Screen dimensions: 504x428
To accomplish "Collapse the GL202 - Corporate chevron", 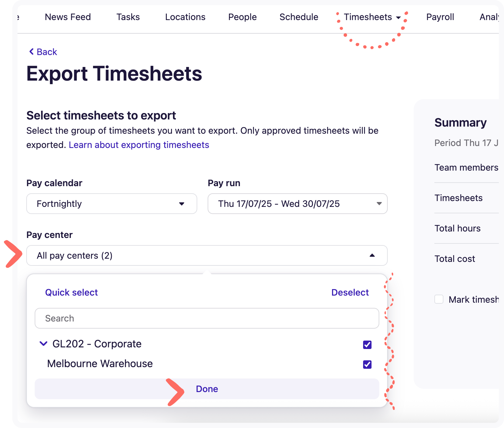I will point(43,344).
